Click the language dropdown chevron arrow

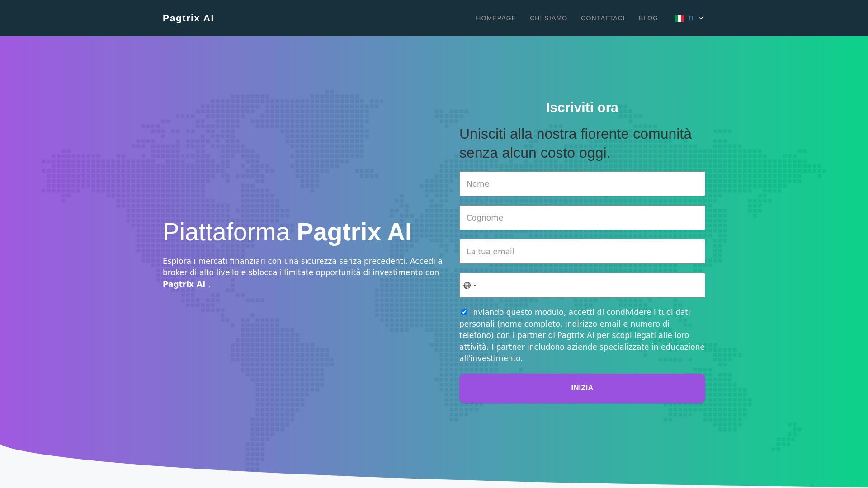(x=701, y=19)
